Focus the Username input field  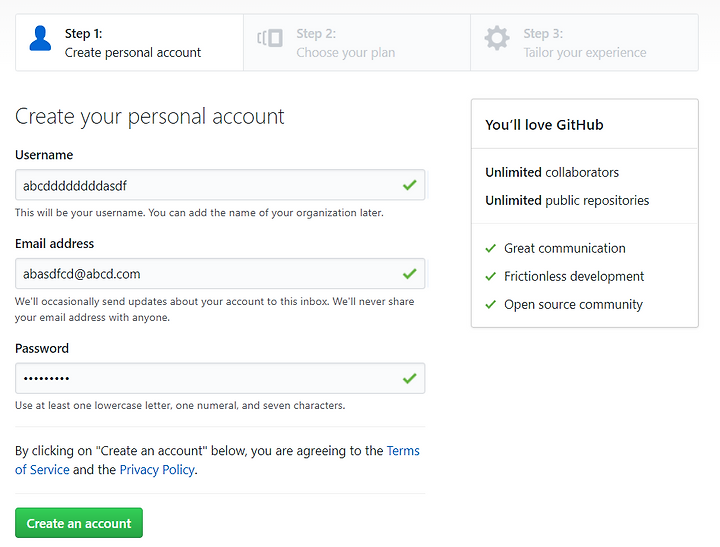220,185
